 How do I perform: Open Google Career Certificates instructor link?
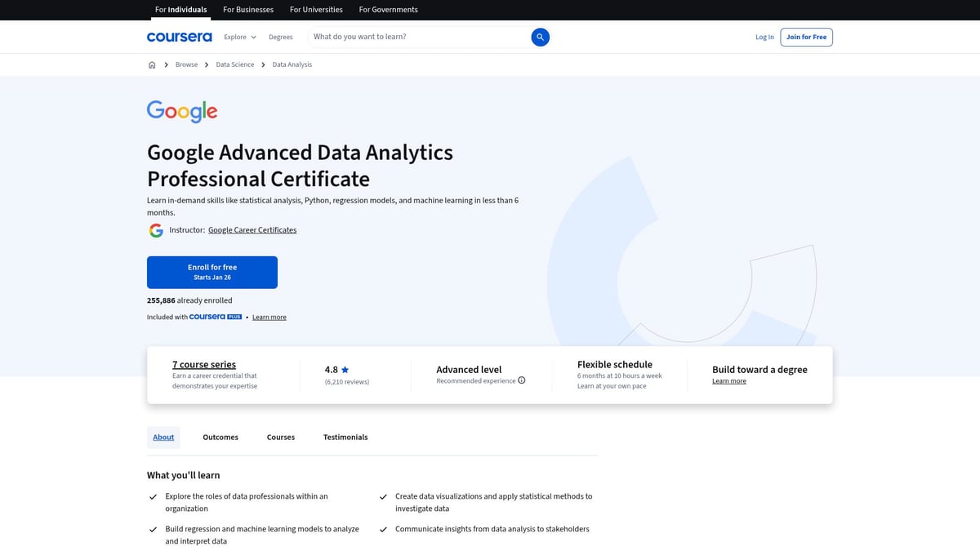tap(252, 230)
